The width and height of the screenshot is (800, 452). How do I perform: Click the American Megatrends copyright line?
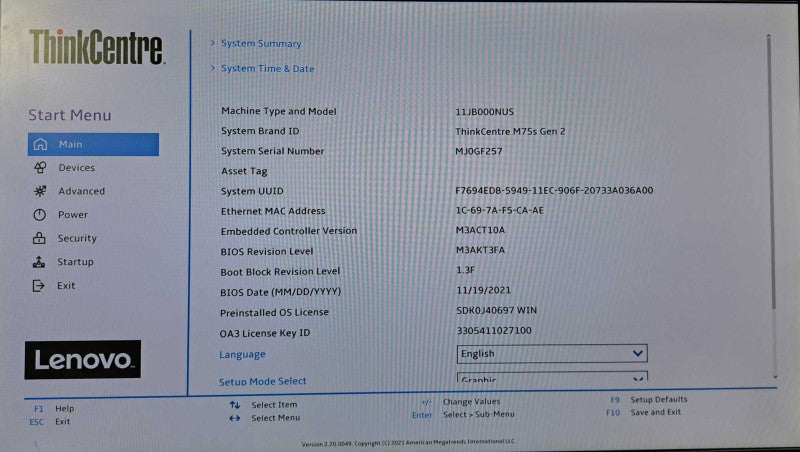(x=409, y=443)
